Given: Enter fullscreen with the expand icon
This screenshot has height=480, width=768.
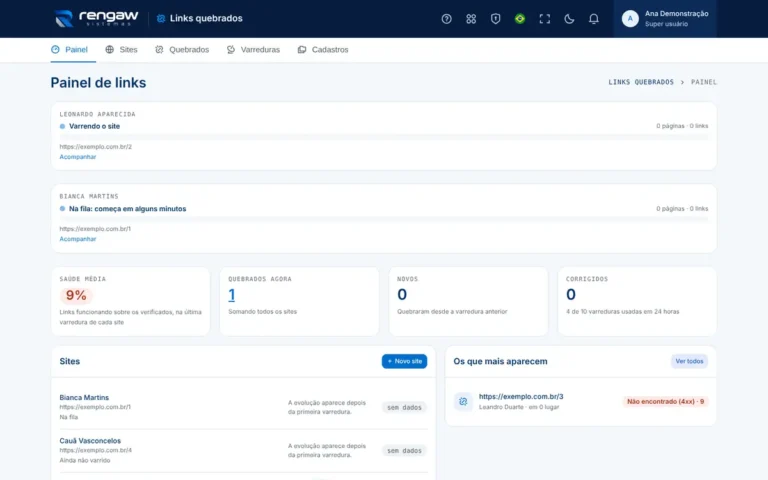Looking at the screenshot, I should tap(544, 19).
